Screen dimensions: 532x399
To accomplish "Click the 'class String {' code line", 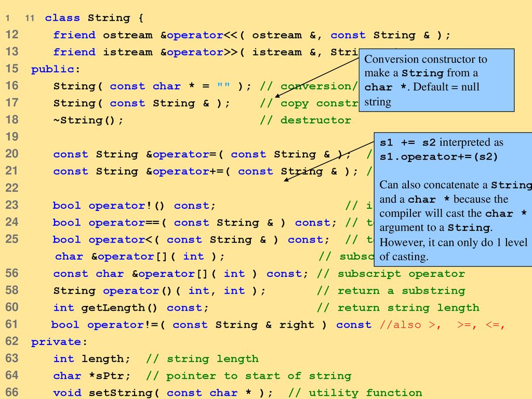I will tap(94, 18).
